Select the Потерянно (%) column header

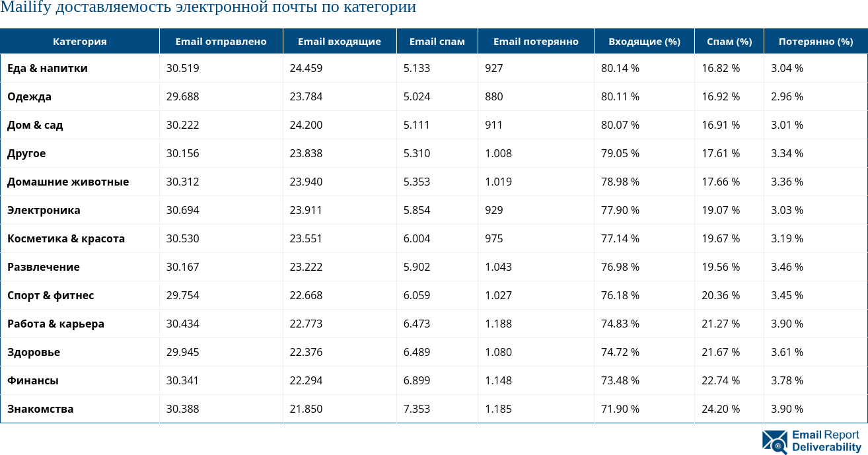tap(816, 42)
